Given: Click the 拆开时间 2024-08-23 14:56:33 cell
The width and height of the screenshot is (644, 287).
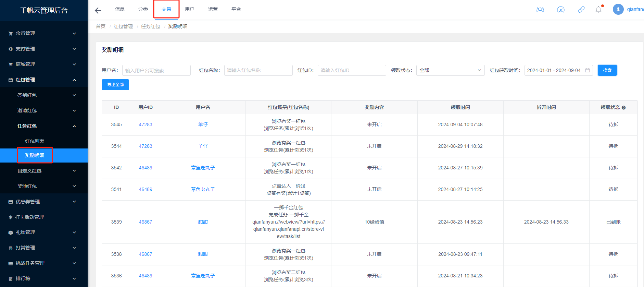Looking at the screenshot, I should (546, 222).
